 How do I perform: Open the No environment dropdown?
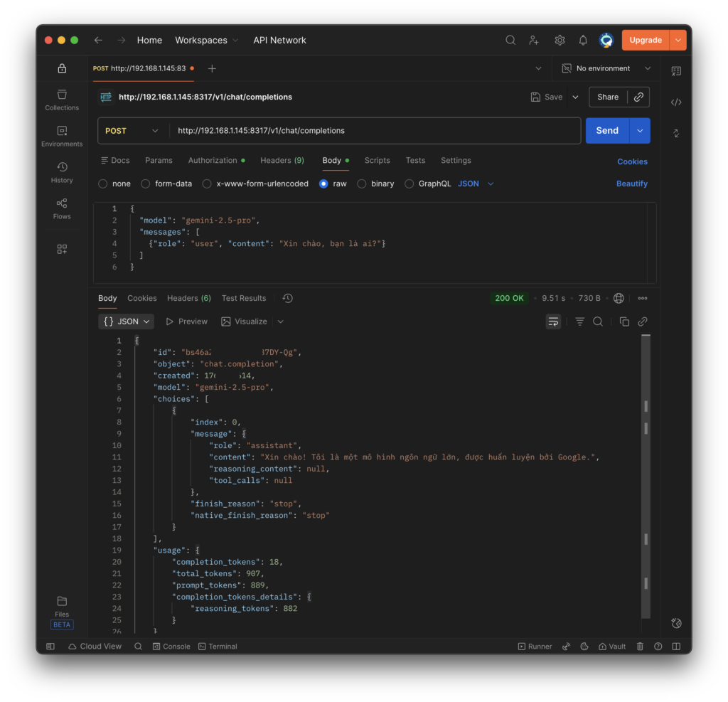[606, 68]
